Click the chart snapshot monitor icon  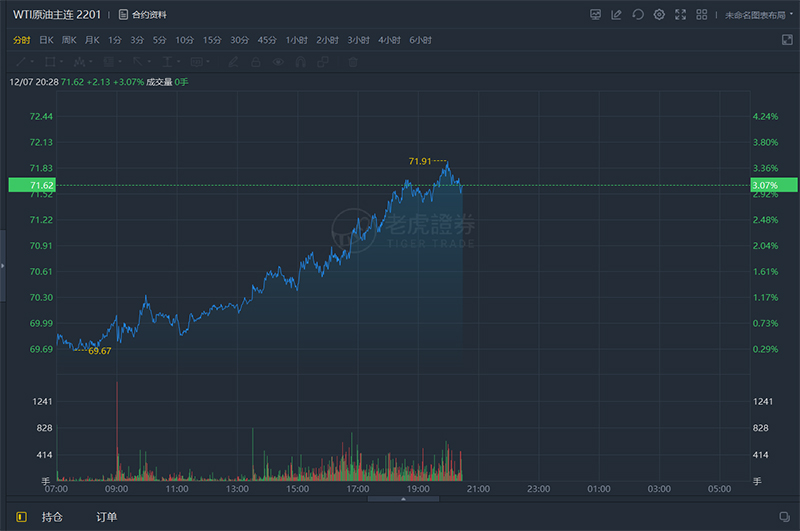coord(595,15)
